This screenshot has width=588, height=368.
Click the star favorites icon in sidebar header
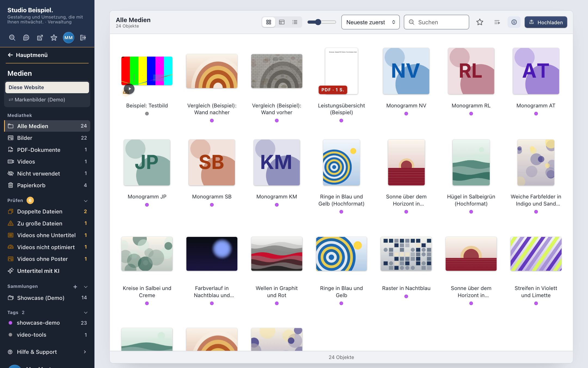tap(54, 38)
